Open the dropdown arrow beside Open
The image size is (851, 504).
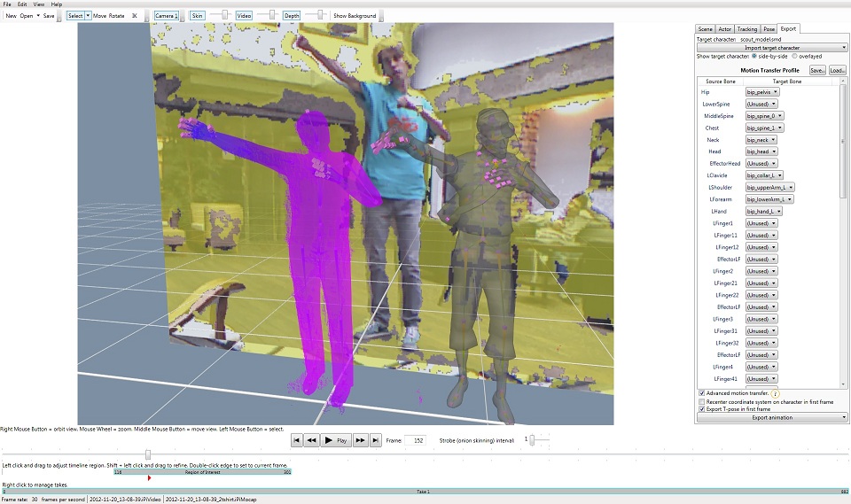tap(38, 16)
